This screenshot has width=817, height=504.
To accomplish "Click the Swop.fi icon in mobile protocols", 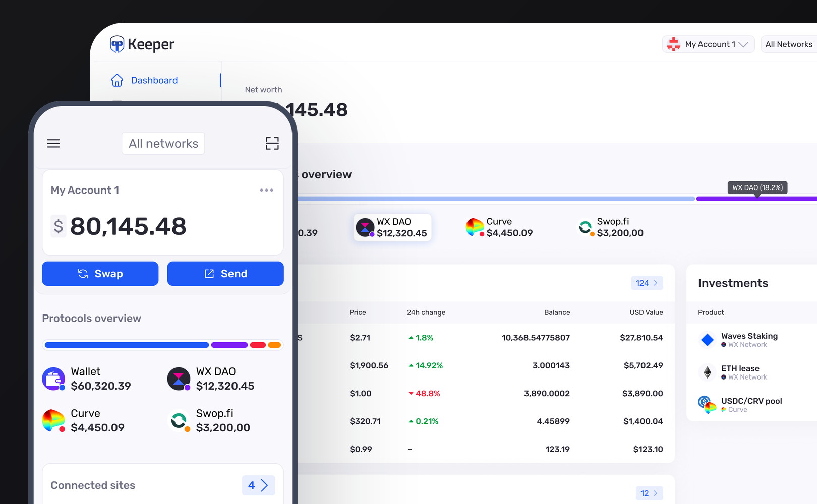I will coord(179,420).
